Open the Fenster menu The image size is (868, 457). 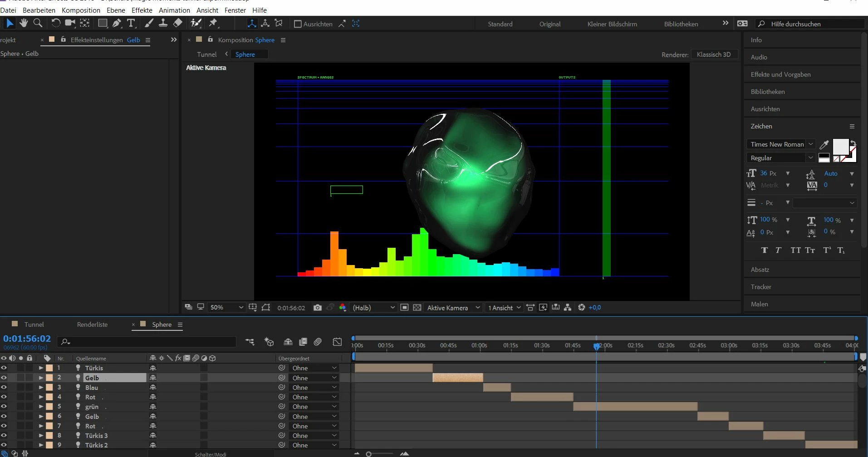235,10
